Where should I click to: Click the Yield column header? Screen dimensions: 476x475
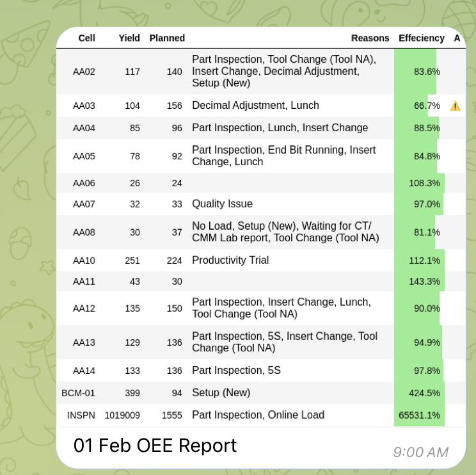click(129, 38)
